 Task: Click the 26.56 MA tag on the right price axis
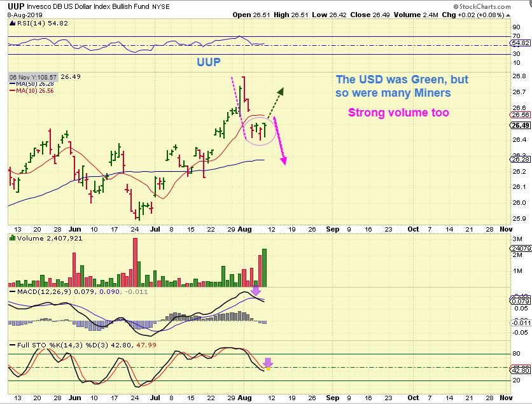click(x=521, y=115)
